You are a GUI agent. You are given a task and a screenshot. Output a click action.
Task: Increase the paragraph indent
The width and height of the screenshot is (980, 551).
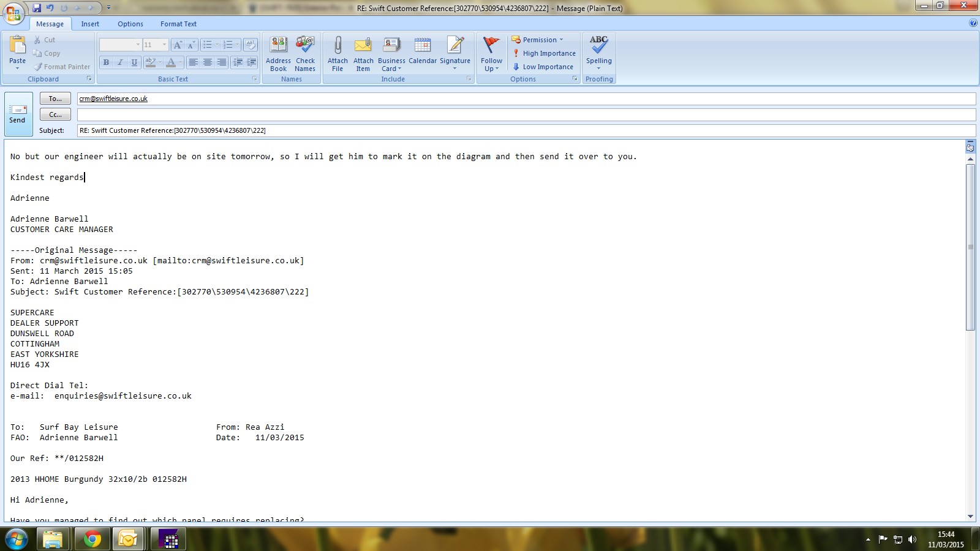pos(251,62)
